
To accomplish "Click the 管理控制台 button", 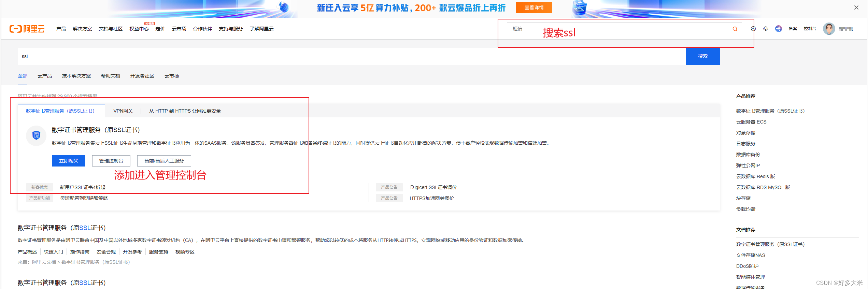I will (x=111, y=161).
